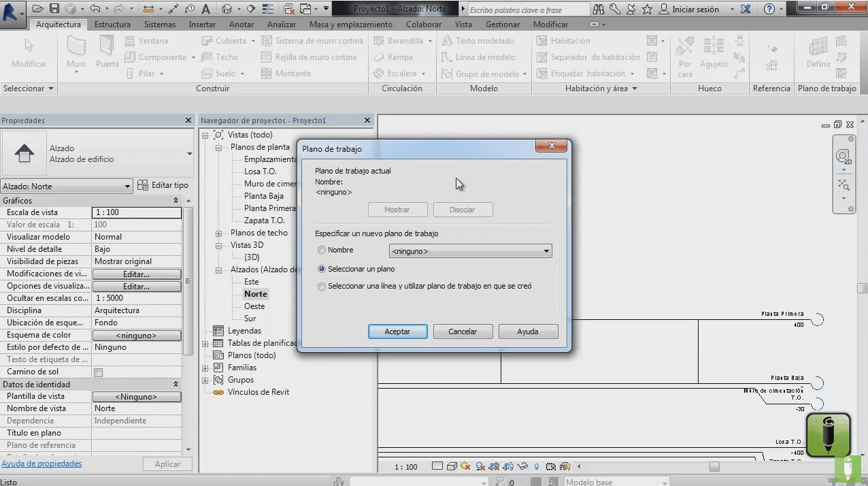This screenshot has height=486, width=868.
Task: Switch to the Estructura ribbon tab
Action: tap(112, 25)
